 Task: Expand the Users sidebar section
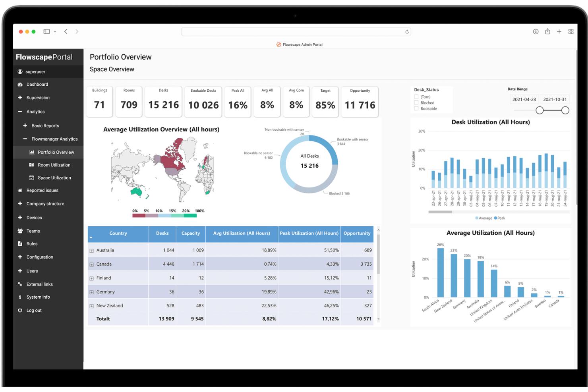click(20, 271)
